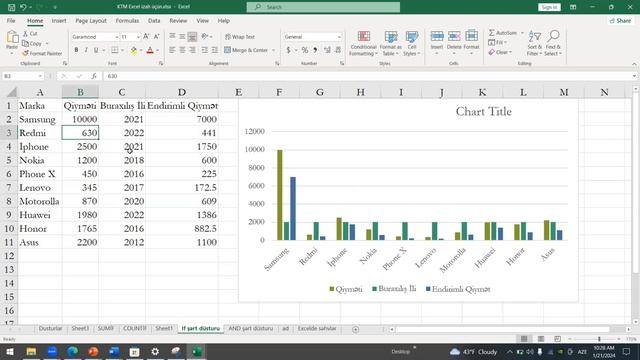Open the COUNTIF sheet tab
The image size is (640, 360).
135,328
